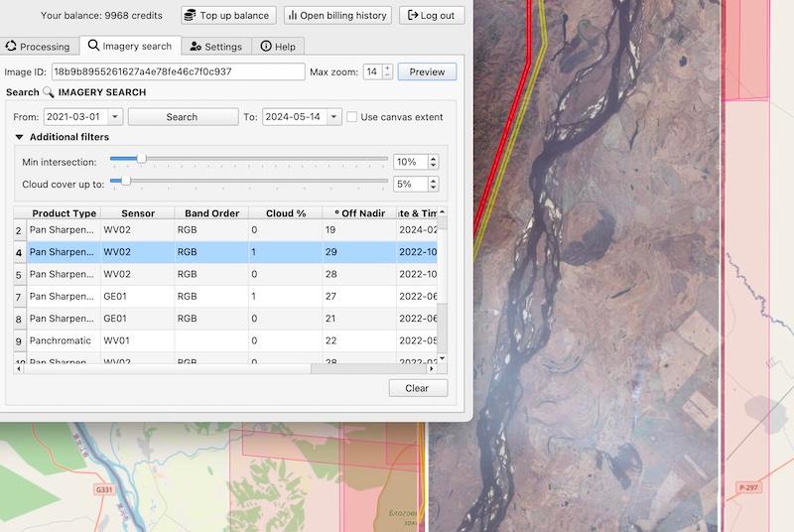This screenshot has width=794, height=532.
Task: Select the Imagery search tab
Action: point(130,46)
